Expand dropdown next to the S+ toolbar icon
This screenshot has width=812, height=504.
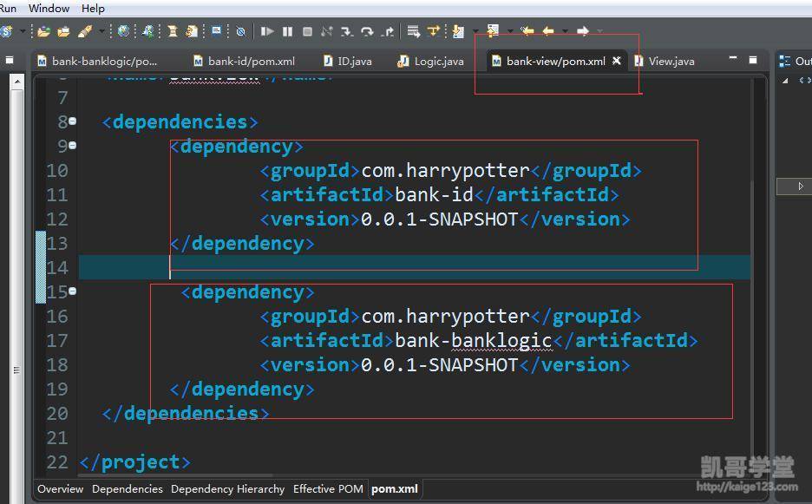tap(23, 31)
